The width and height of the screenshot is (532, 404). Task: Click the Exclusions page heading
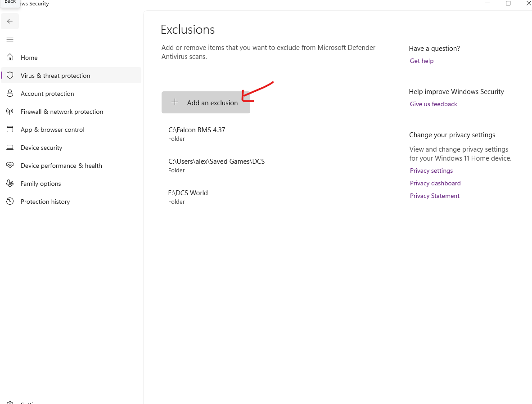(x=188, y=30)
